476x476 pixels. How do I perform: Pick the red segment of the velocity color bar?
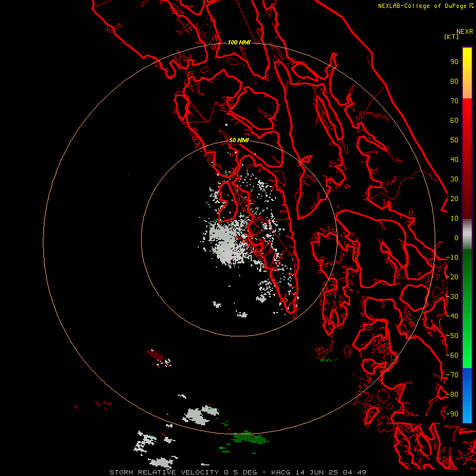coord(467,159)
